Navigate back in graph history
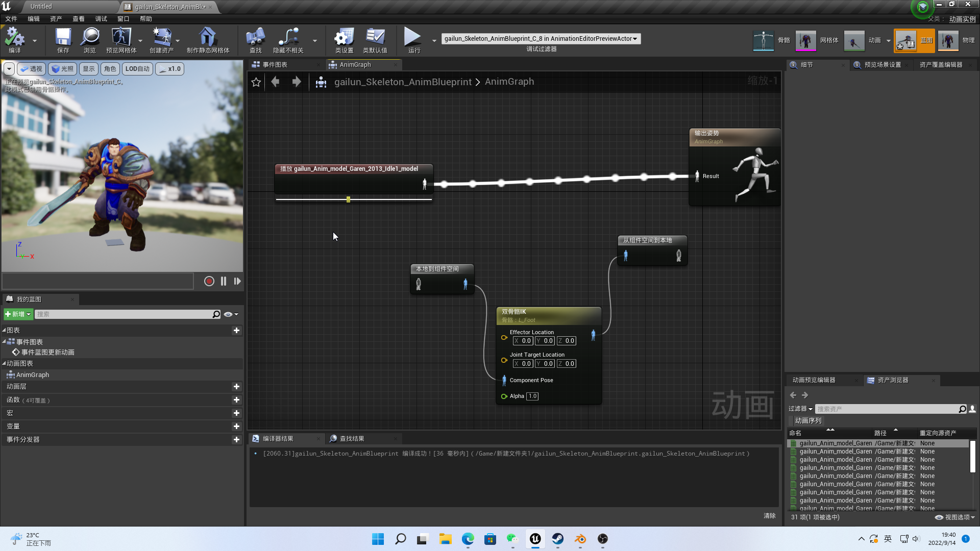 [275, 82]
